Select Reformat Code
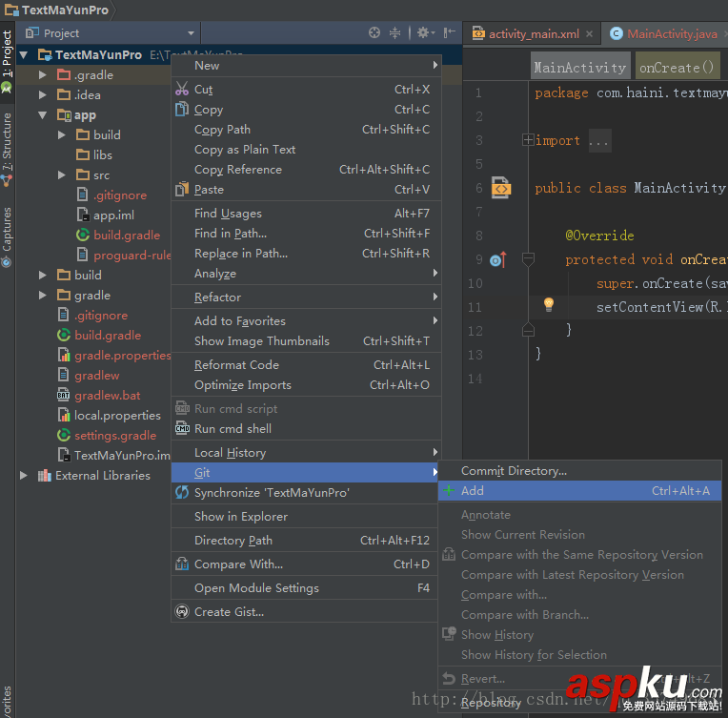This screenshot has width=728, height=718. tap(306, 365)
